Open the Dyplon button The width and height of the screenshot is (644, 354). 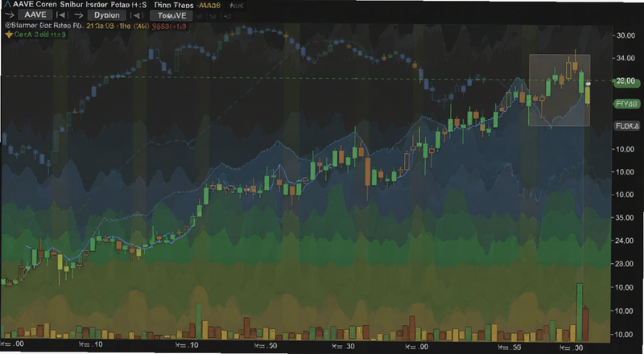tap(107, 15)
